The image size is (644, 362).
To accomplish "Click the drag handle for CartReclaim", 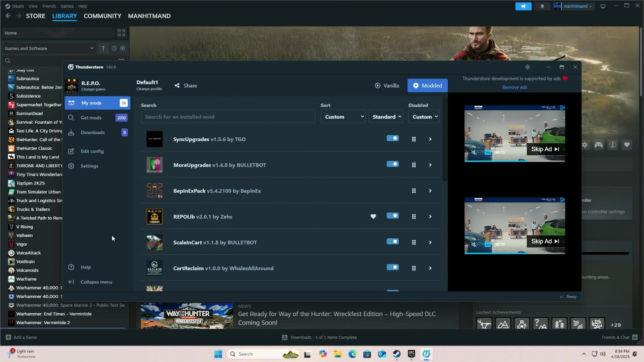I will click(x=414, y=268).
